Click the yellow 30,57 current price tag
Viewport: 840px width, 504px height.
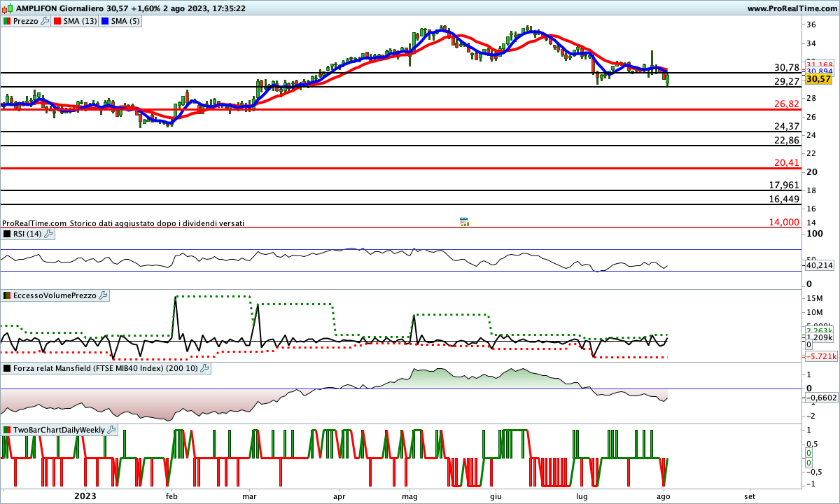pos(818,80)
